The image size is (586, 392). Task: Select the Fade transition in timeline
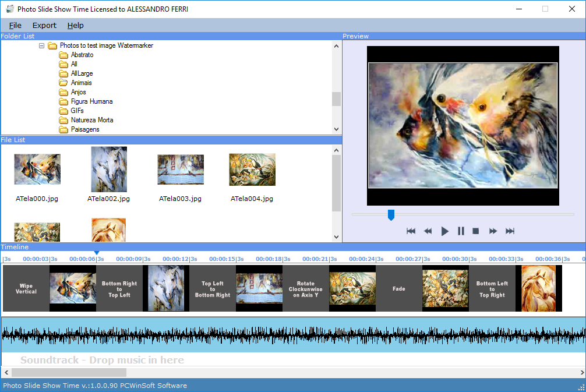click(x=399, y=289)
